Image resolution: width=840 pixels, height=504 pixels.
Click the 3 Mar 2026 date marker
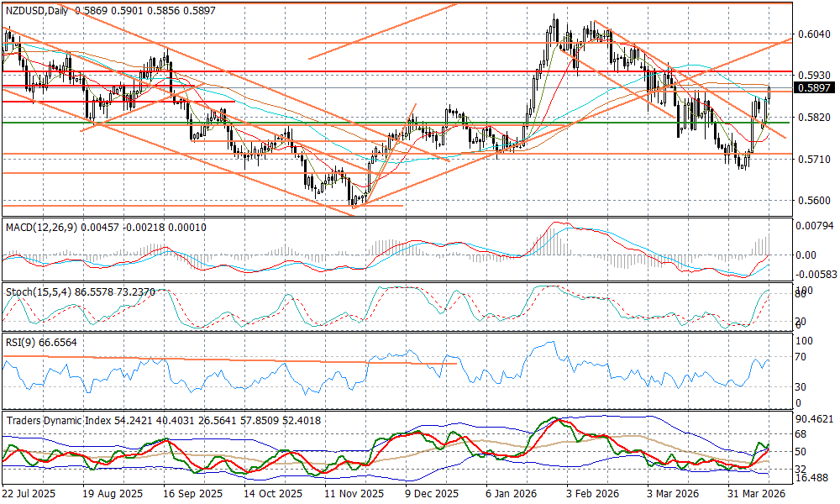(674, 496)
